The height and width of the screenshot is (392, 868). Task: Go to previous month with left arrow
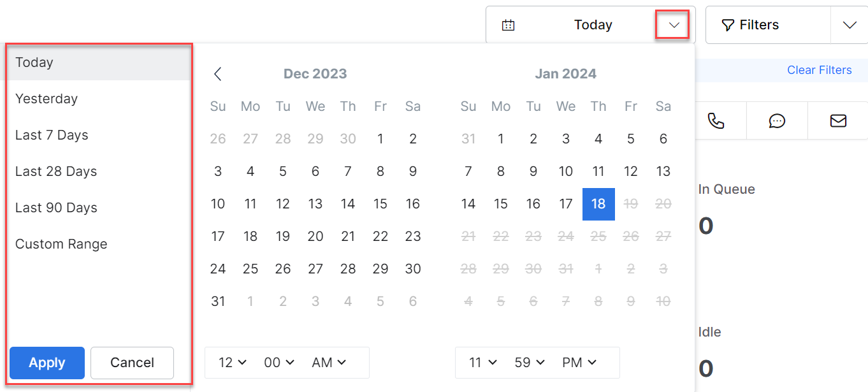point(218,74)
